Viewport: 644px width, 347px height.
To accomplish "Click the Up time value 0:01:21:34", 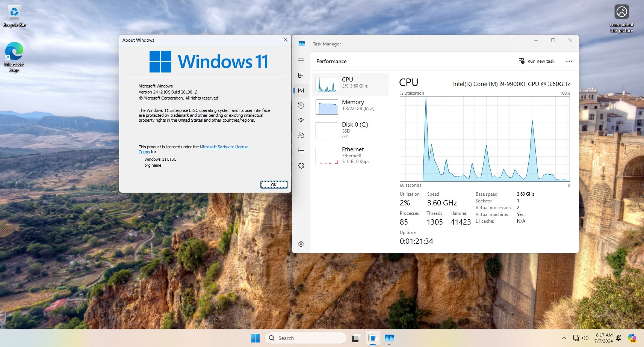I will 416,241.
